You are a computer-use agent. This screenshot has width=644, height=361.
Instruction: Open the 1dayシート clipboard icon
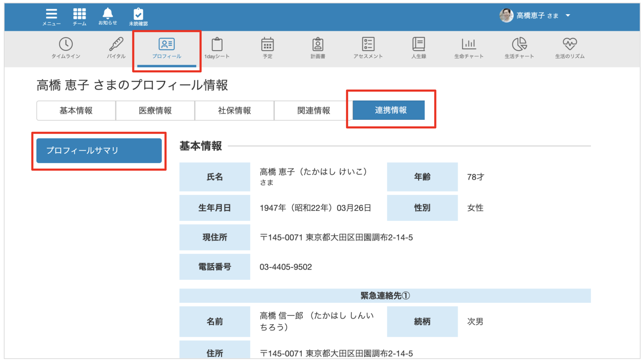(217, 48)
